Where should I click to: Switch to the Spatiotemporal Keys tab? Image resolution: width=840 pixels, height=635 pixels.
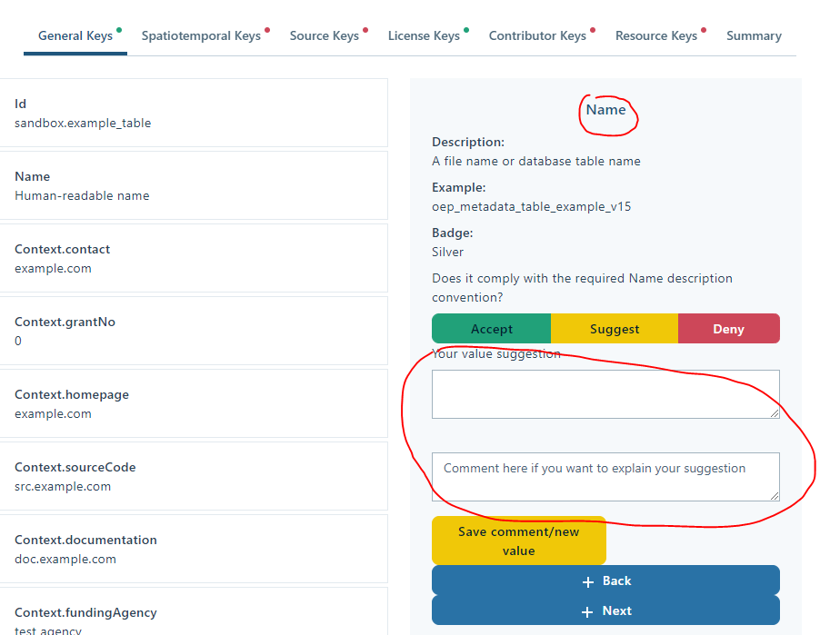[199, 35]
